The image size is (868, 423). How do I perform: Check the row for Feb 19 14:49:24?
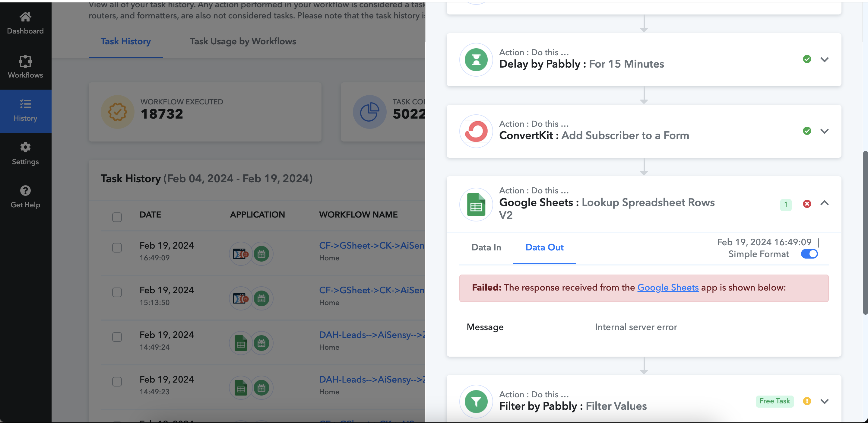point(117,337)
